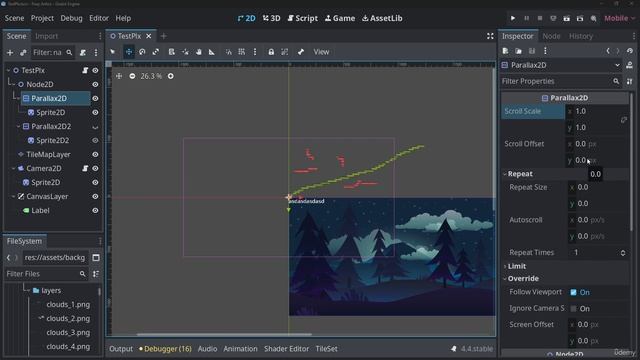Select the Pan Mode hand tool
The image size is (640, 360).
(198, 52)
